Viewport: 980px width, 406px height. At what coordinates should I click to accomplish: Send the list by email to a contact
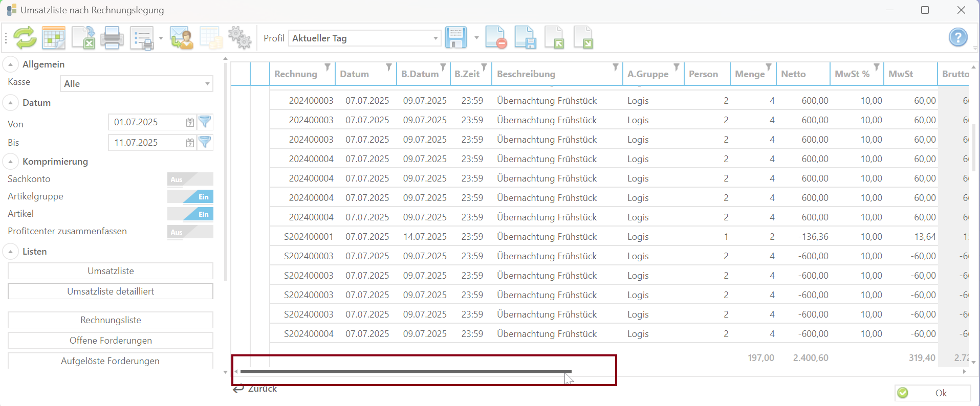coord(182,38)
